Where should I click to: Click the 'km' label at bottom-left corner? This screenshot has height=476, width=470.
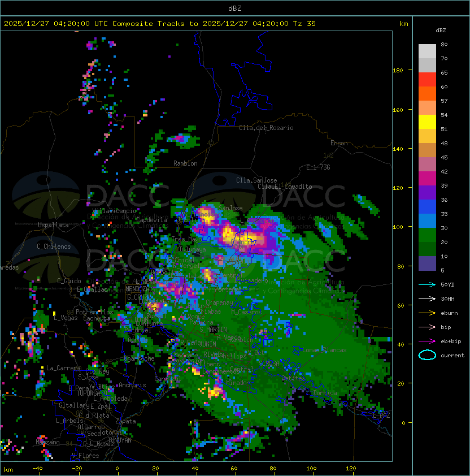coord(8,470)
